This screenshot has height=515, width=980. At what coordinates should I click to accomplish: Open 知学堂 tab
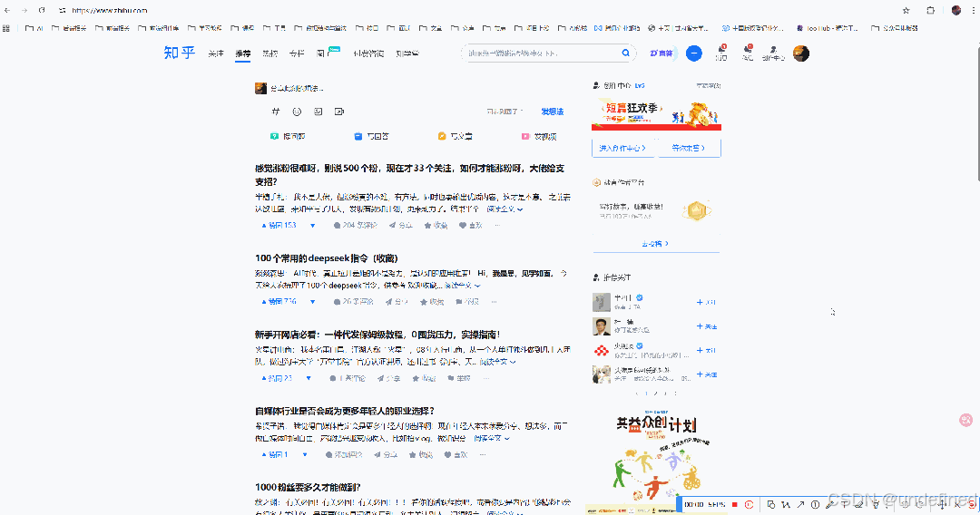click(x=407, y=53)
